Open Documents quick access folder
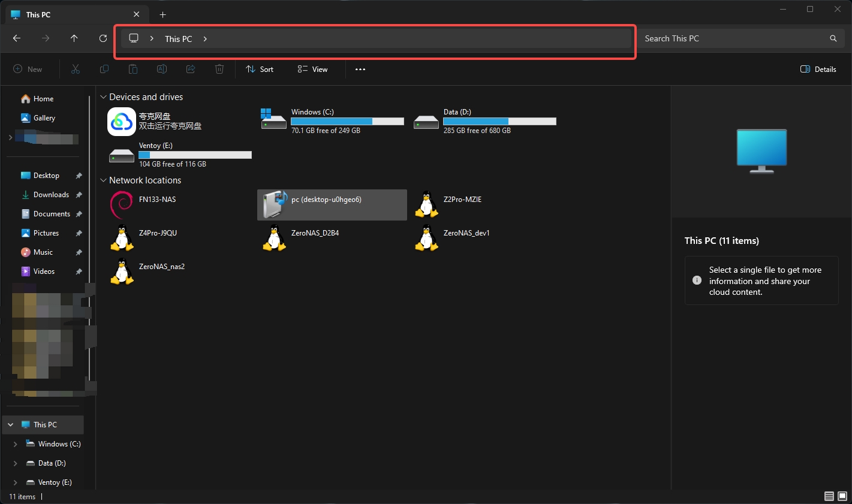Image resolution: width=852 pixels, height=504 pixels. [x=46, y=214]
